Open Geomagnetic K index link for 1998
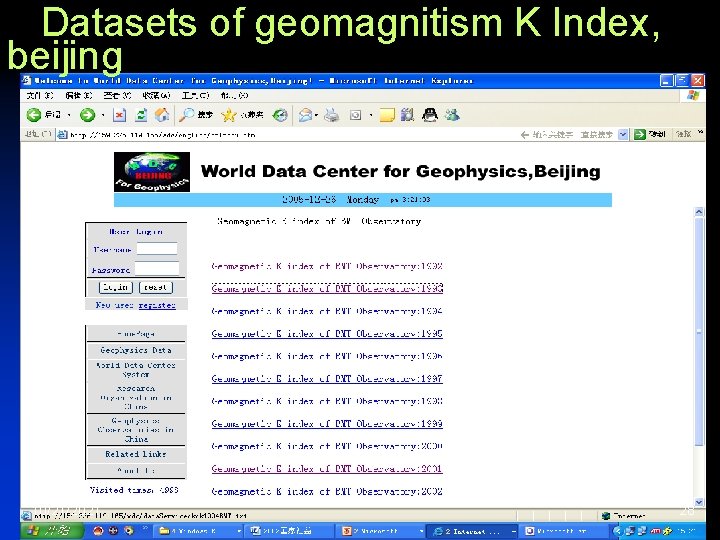The width and height of the screenshot is (720, 540). click(327, 401)
